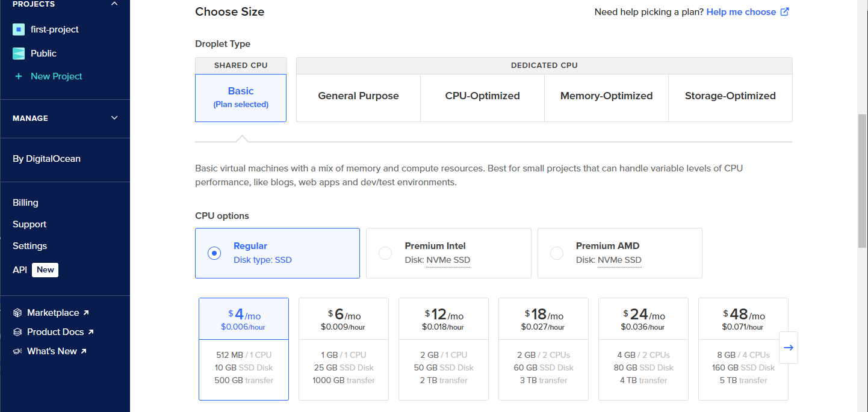Open the Settings page

(30, 246)
